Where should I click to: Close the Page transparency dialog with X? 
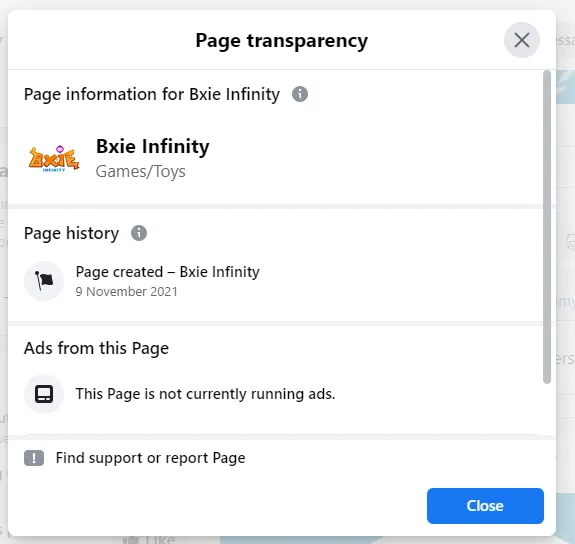[521, 40]
